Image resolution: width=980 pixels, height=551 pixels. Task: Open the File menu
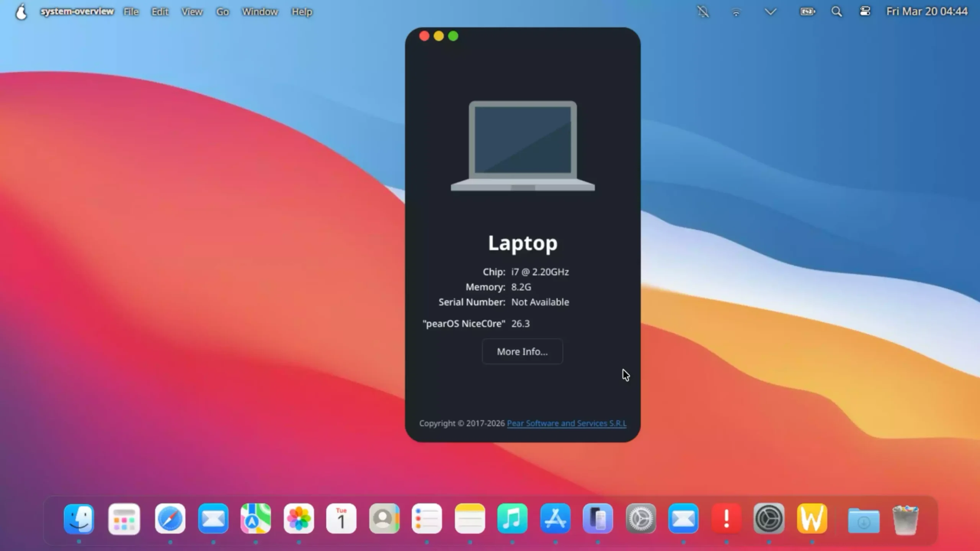click(x=131, y=12)
